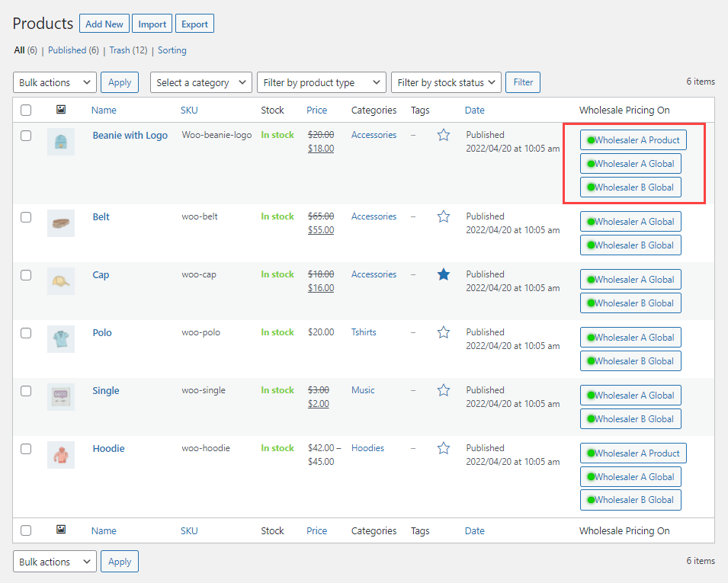Screen dimensions: 728x583
Task: Click the featured star for Hoodie
Action: (444, 448)
